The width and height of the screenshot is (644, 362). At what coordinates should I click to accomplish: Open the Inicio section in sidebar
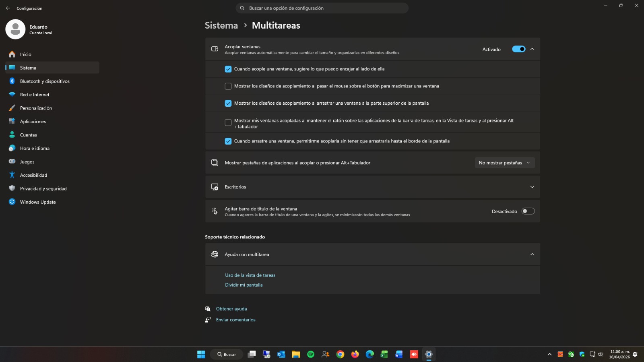(x=52, y=54)
